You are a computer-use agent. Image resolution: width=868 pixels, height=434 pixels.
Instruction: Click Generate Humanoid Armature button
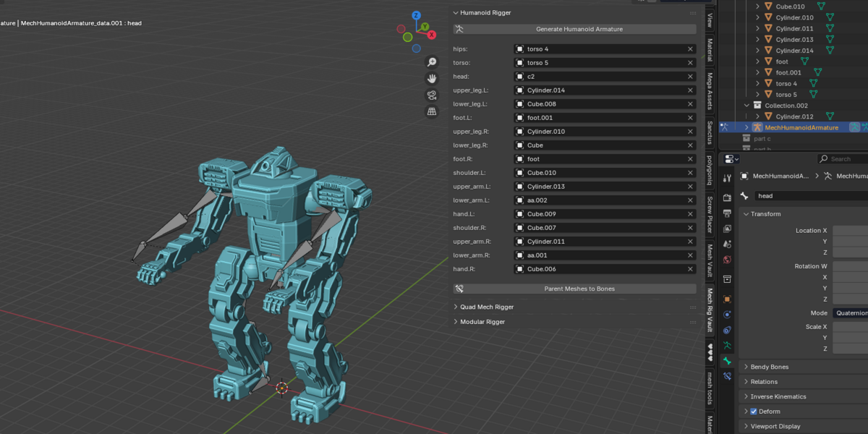575,29
